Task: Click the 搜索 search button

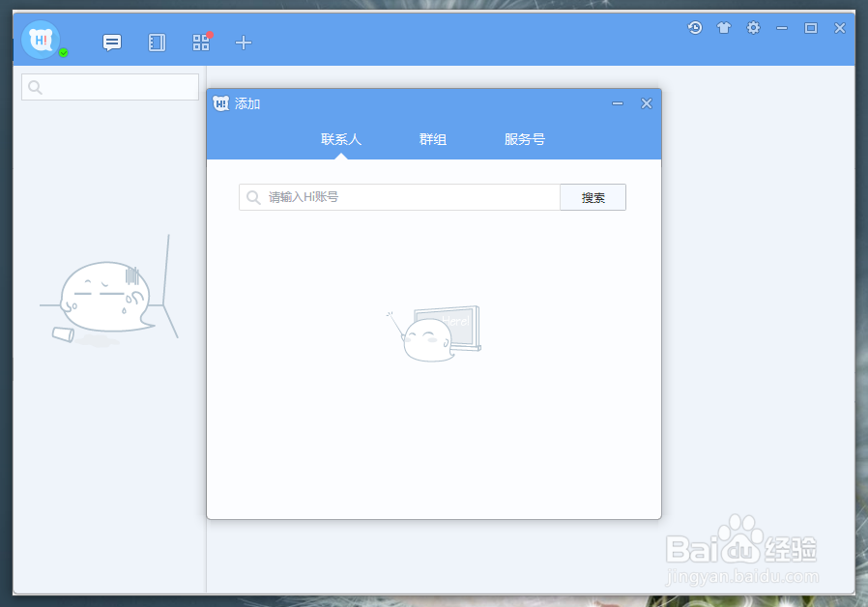Action: [x=593, y=197]
